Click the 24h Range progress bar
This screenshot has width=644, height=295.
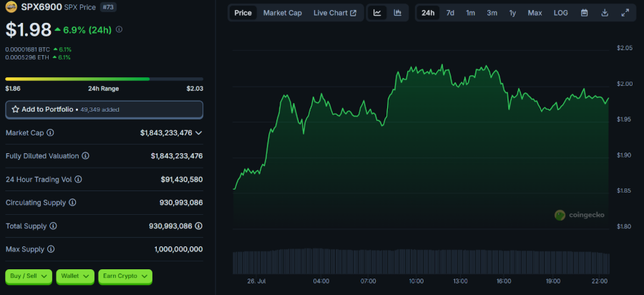pyautogui.click(x=104, y=79)
